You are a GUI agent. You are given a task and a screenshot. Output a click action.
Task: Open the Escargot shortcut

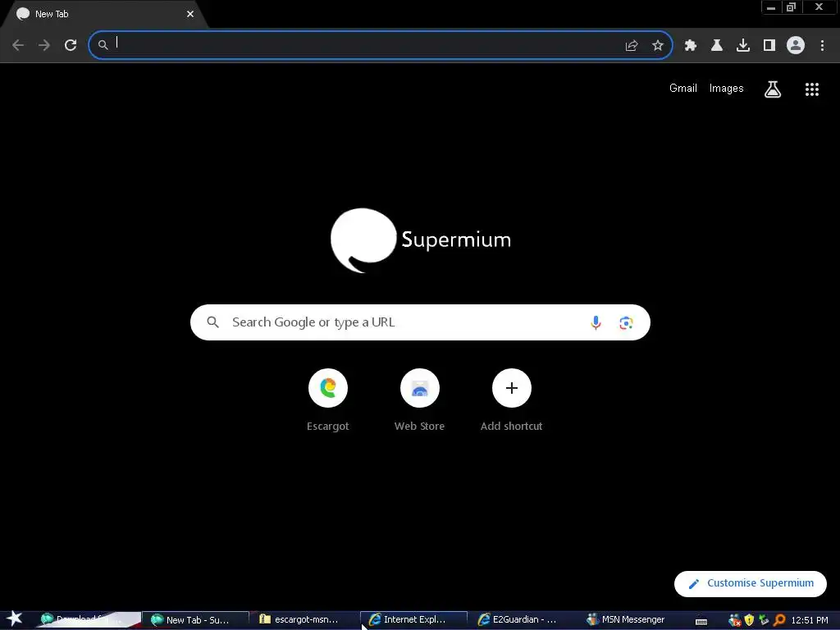click(x=328, y=399)
